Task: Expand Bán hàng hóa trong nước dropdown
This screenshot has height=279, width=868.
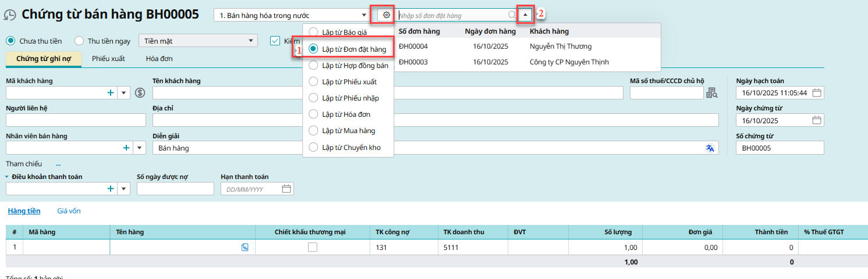Action: (364, 15)
